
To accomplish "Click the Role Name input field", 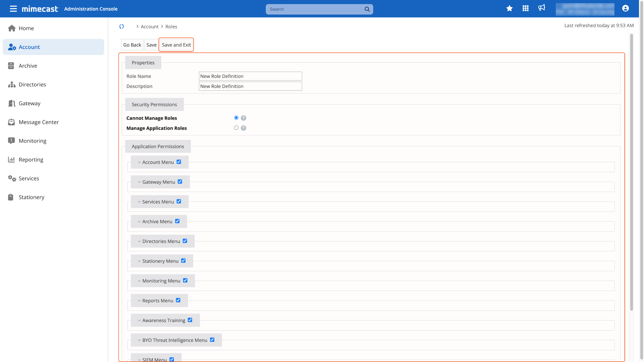I will click(x=250, y=76).
